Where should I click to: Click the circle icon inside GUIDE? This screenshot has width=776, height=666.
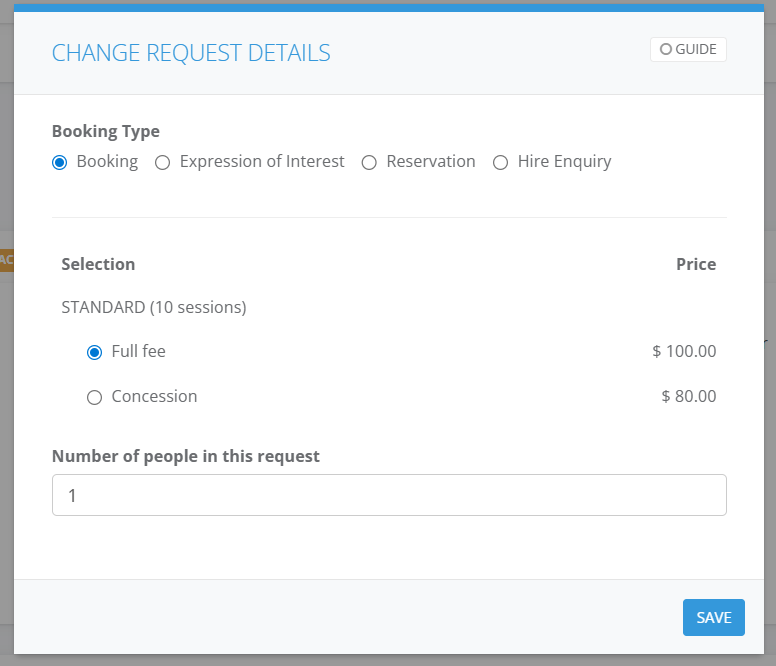click(666, 49)
